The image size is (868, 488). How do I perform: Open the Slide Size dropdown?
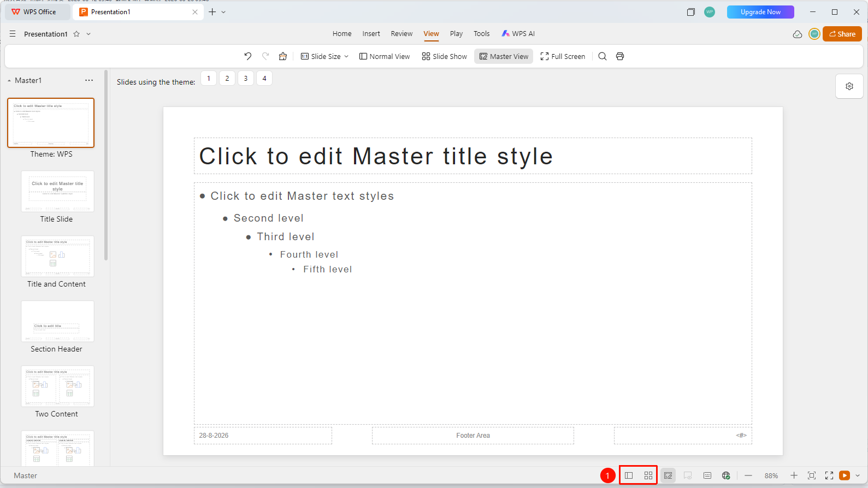click(324, 56)
